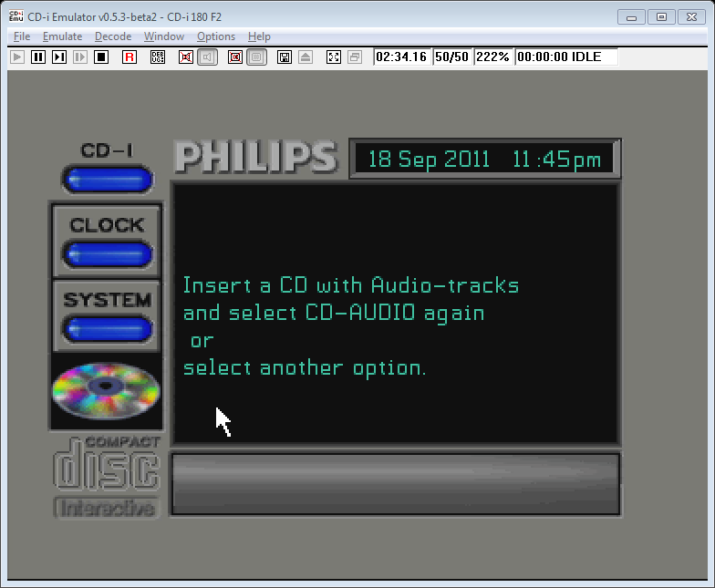Stop the emulation with the square icon
Viewport: 715px width, 588px height.
click(101, 57)
